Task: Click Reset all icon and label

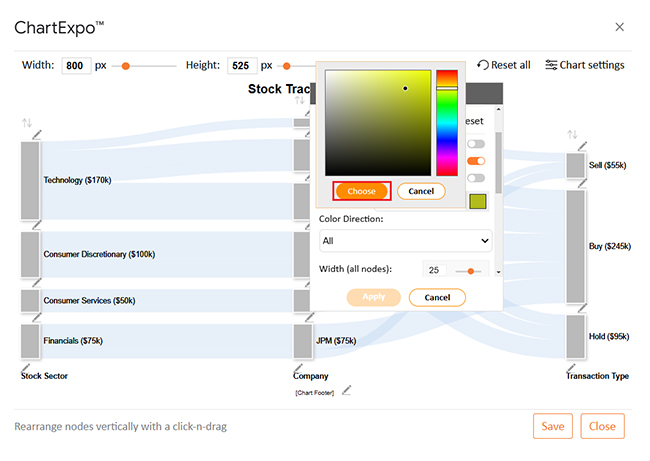Action: click(x=504, y=65)
